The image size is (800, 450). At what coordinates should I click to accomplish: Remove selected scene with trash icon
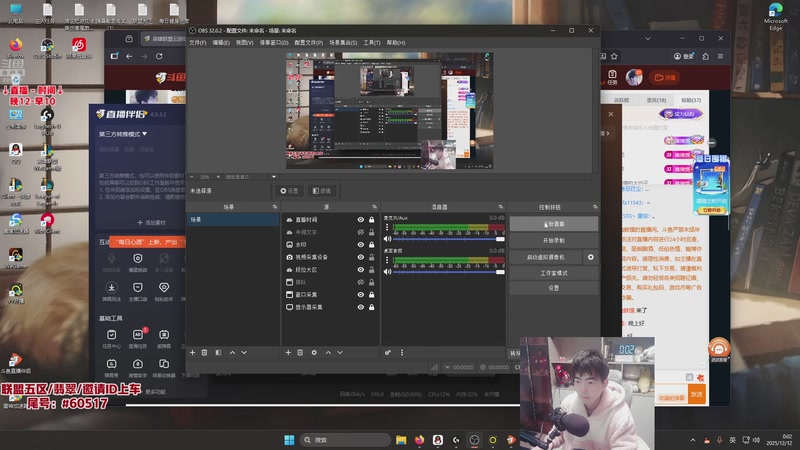204,353
